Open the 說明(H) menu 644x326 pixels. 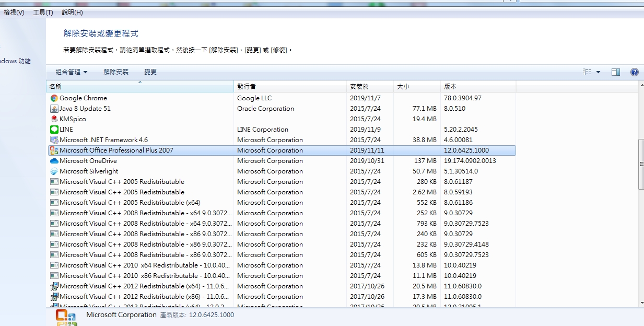[x=72, y=12]
